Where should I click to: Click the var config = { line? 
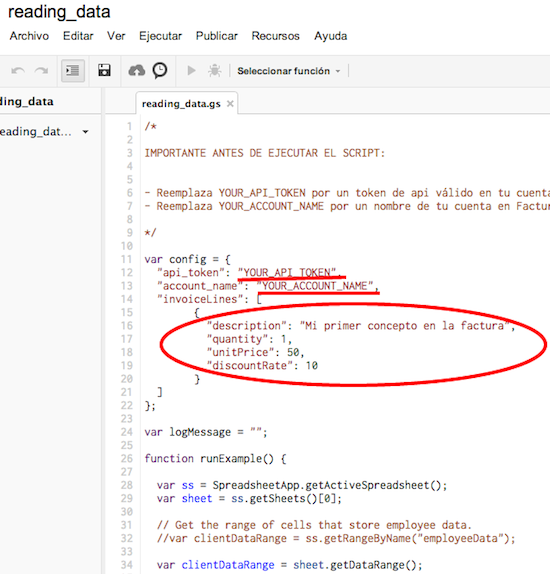[187, 260]
